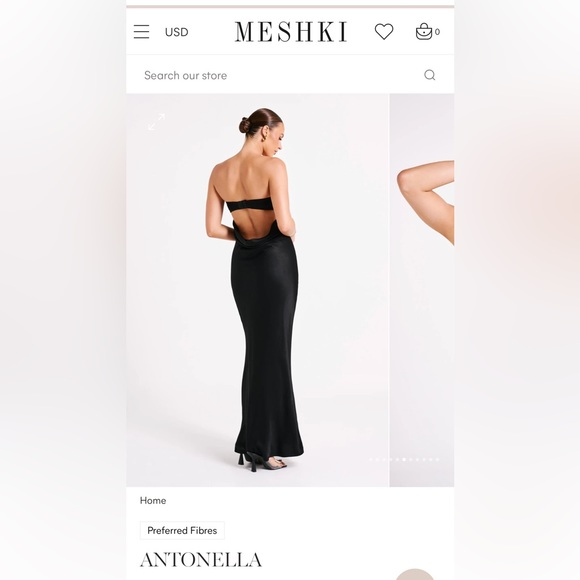View the next product image on right
580x580 pixels.
(422, 290)
